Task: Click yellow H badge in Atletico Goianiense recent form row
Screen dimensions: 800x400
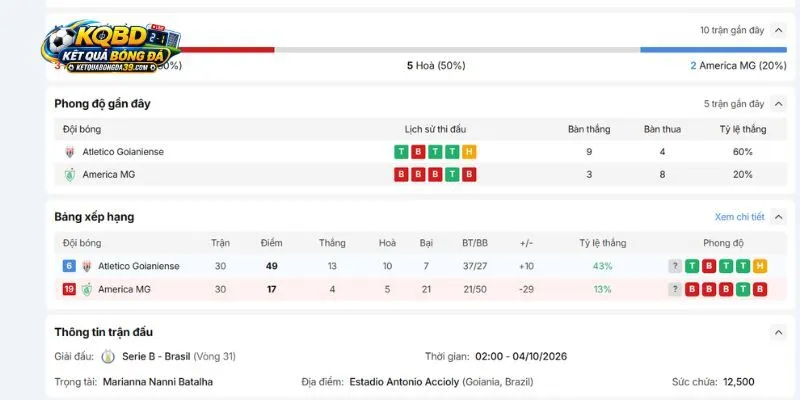Action: tap(469, 152)
